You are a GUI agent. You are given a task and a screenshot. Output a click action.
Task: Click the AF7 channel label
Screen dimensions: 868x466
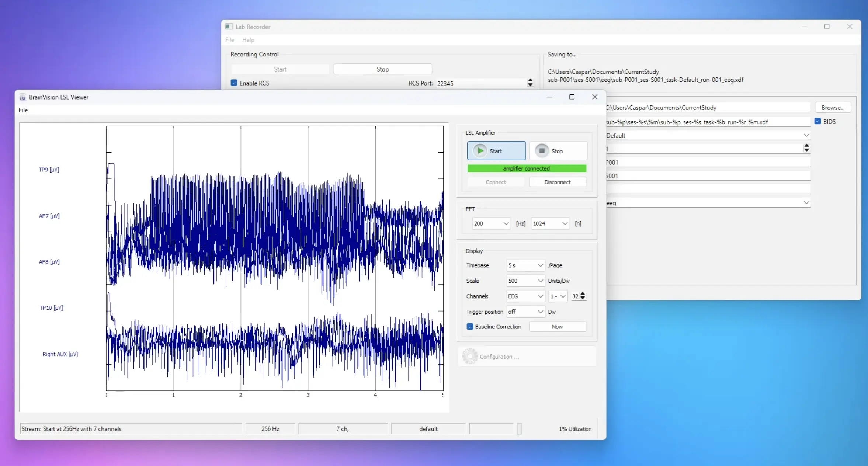(x=49, y=216)
